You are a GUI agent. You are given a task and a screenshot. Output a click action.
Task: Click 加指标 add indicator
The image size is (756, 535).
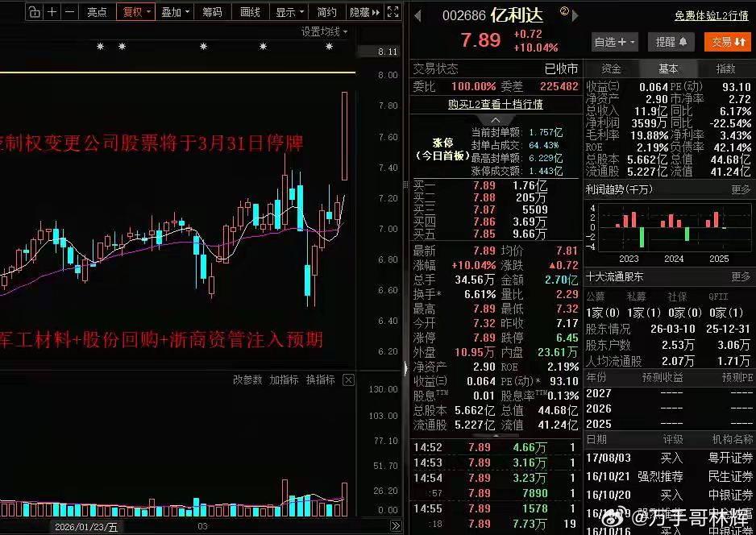coord(284,379)
